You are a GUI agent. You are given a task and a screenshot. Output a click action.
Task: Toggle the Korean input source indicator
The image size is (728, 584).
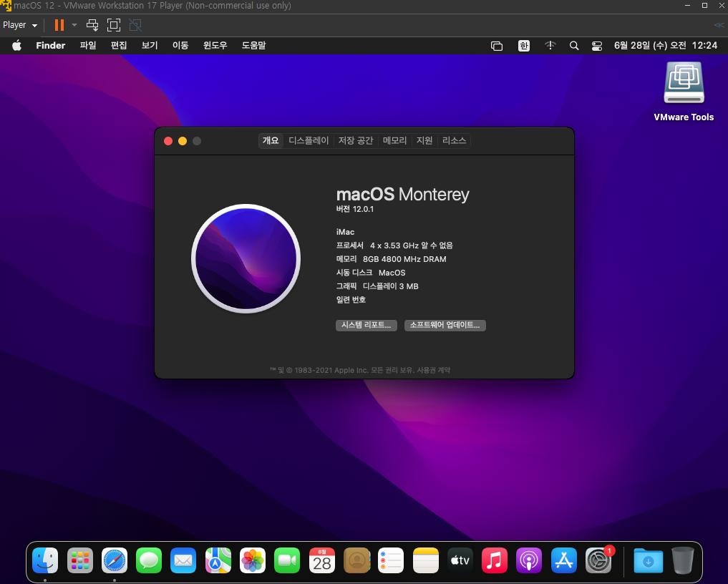[x=524, y=46]
